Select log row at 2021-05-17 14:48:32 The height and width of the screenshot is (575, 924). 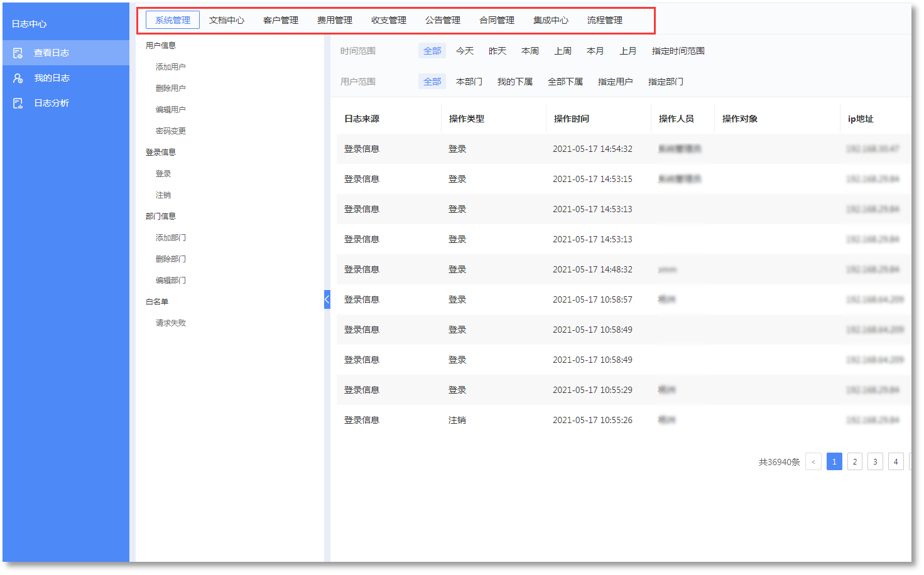tap(623, 269)
